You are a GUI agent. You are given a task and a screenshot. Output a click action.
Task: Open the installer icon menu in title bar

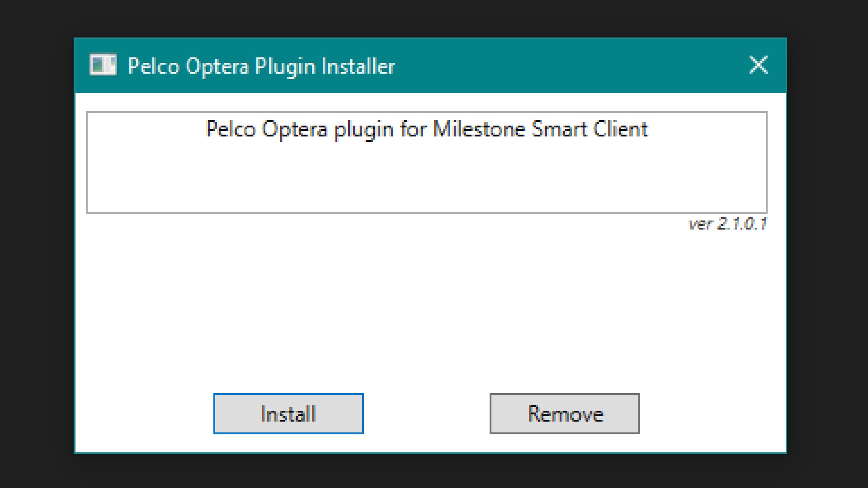tap(103, 65)
